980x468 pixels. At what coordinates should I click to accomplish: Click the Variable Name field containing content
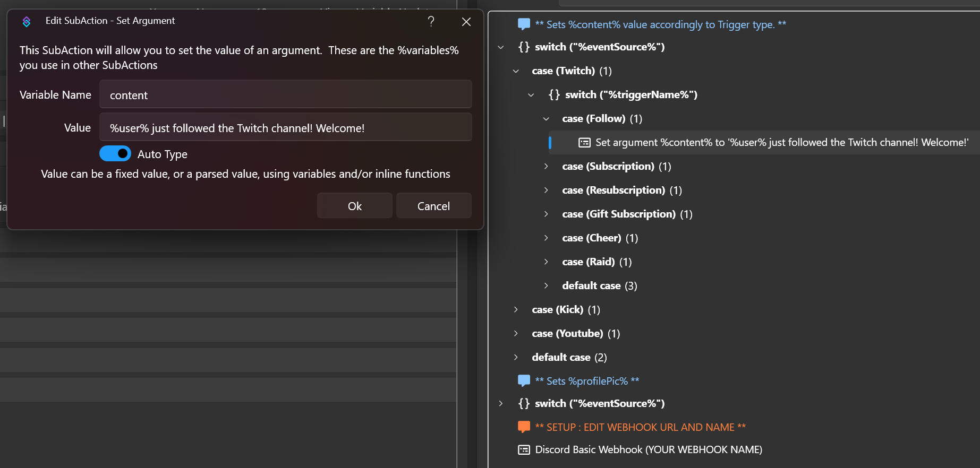click(285, 94)
